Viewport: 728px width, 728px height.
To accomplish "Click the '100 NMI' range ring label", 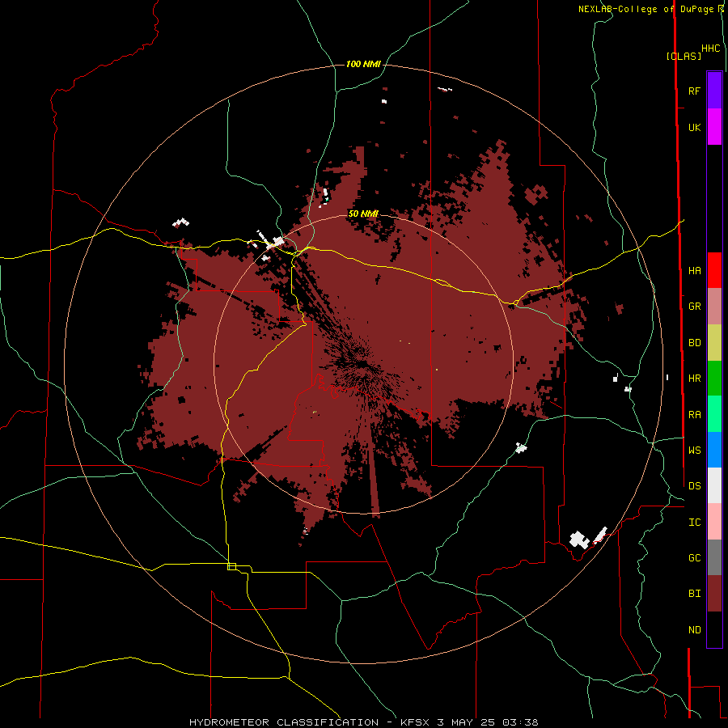I will pyautogui.click(x=363, y=64).
